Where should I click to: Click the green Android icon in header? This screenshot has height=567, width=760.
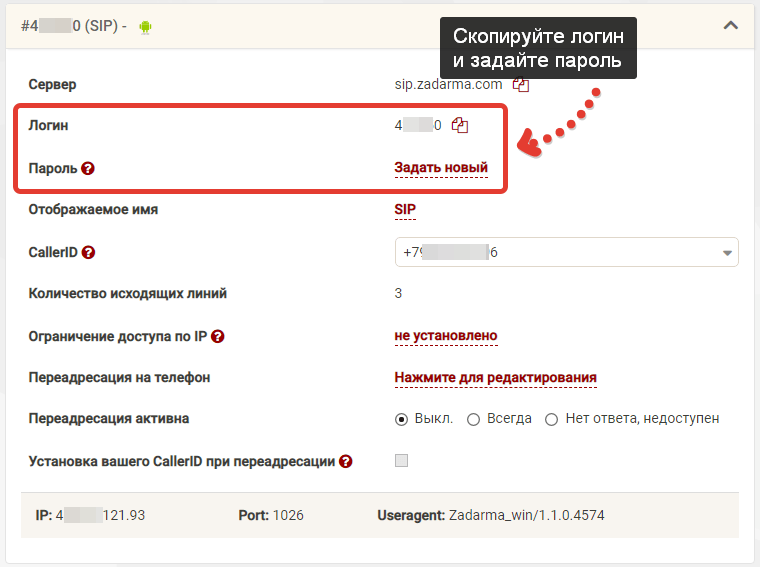coord(145,27)
